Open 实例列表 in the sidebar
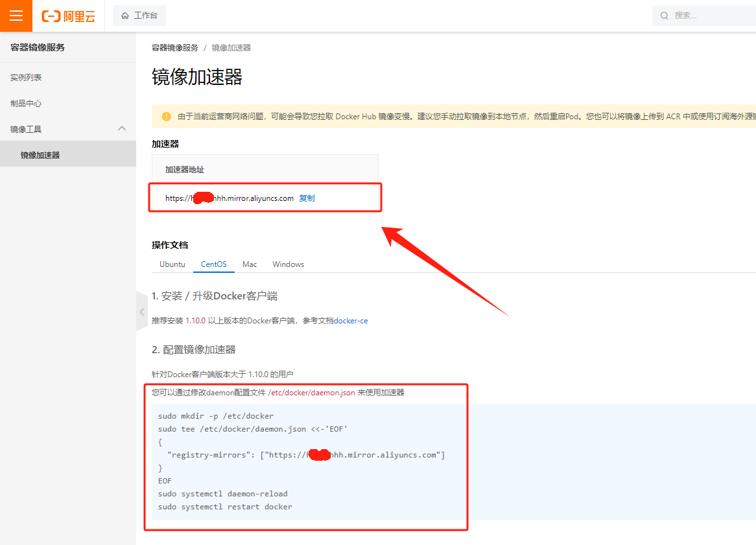Image resolution: width=756 pixels, height=545 pixels. tap(26, 77)
